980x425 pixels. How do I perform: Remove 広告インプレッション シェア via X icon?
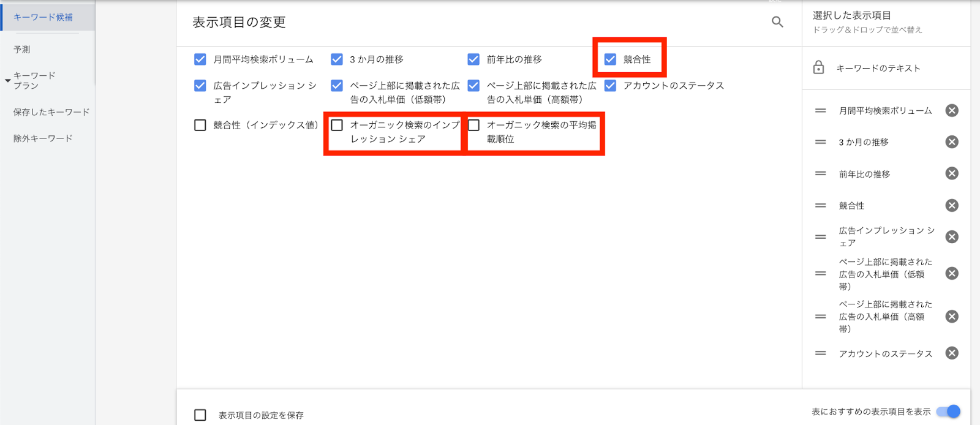[951, 237]
